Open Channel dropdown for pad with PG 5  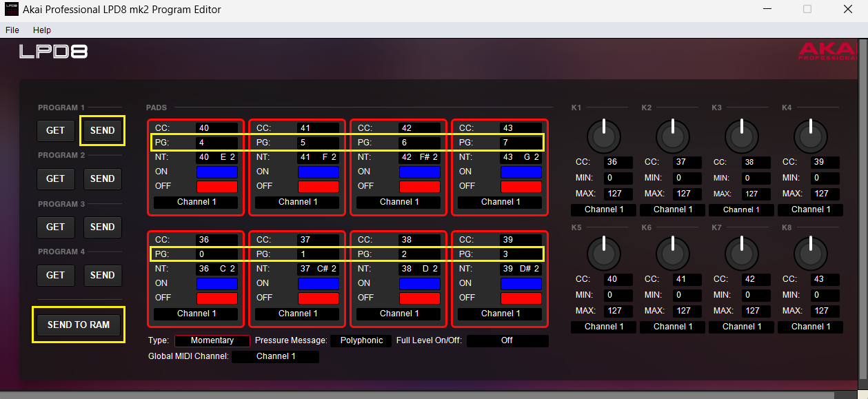coord(297,202)
